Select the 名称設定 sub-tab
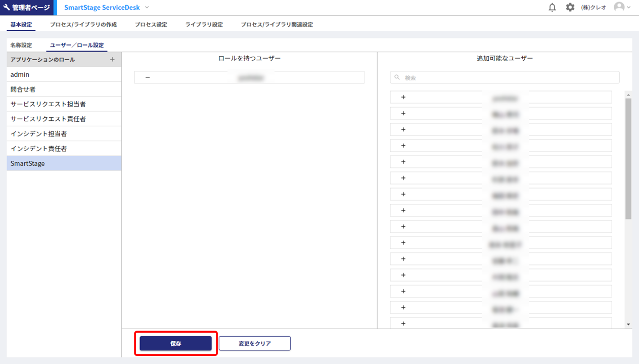The image size is (639, 364). tap(21, 45)
